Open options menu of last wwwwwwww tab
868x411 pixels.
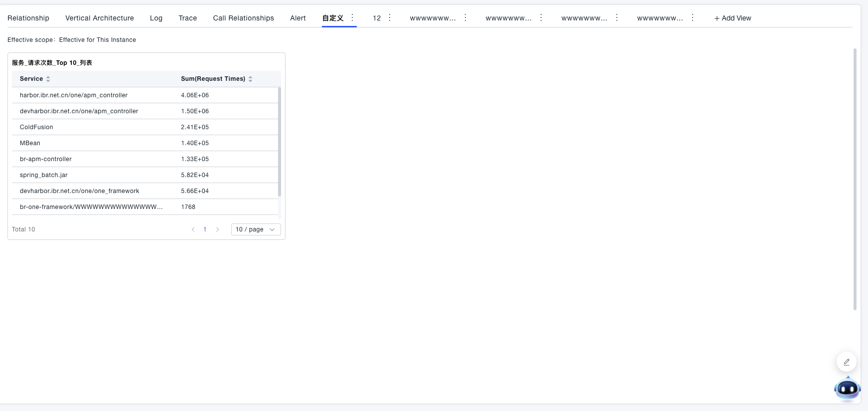tap(692, 18)
